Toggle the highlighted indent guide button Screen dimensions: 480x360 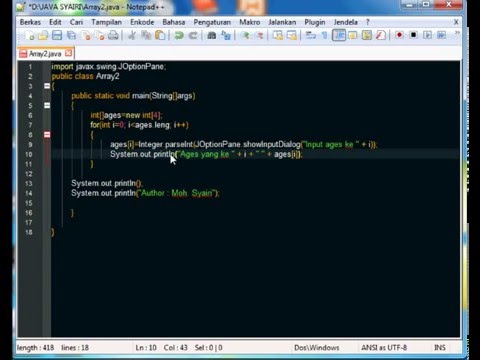(x=339, y=35)
